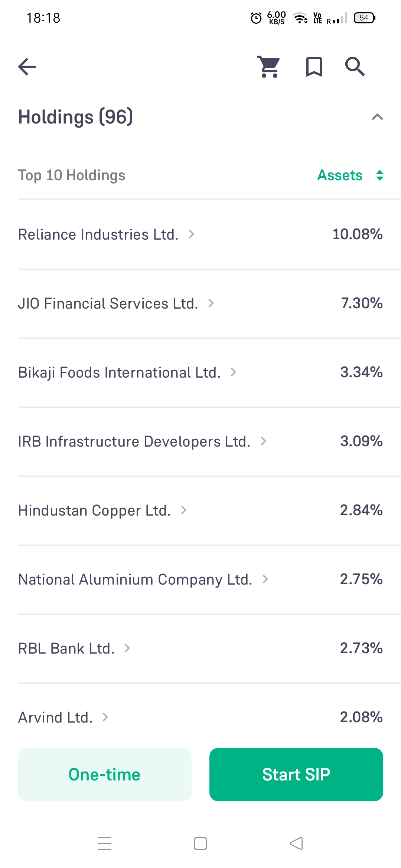Collapse the Holdings (96) section
The height and width of the screenshot is (868, 401).
pyautogui.click(x=377, y=117)
